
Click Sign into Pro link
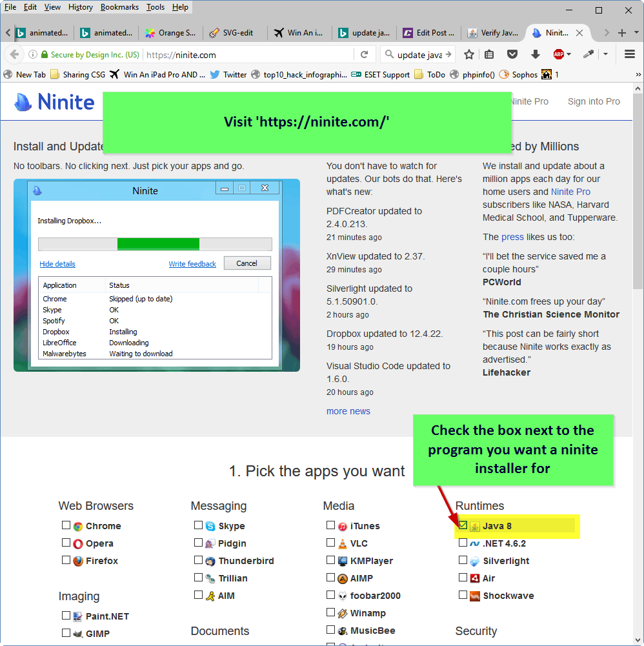coord(594,101)
